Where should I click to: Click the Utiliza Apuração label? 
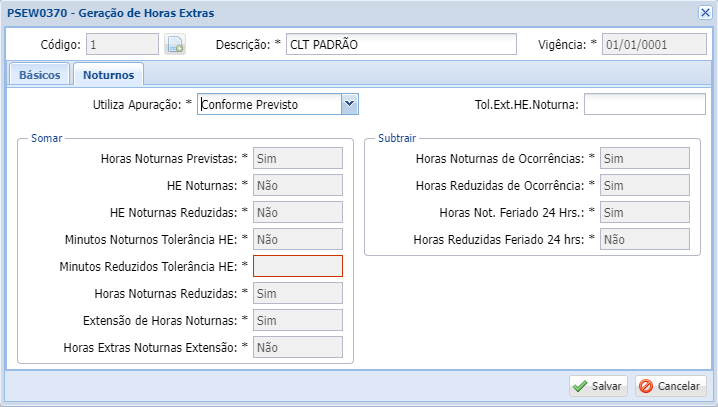tap(142, 104)
